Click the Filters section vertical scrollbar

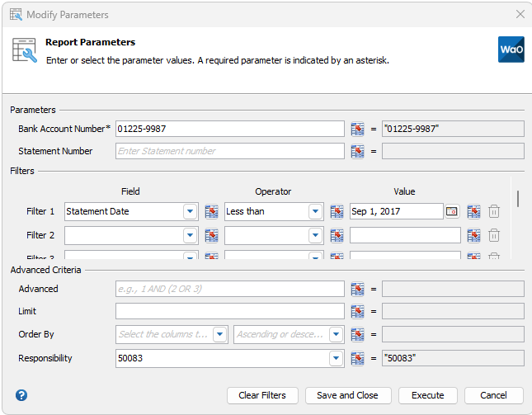pyautogui.click(x=517, y=199)
